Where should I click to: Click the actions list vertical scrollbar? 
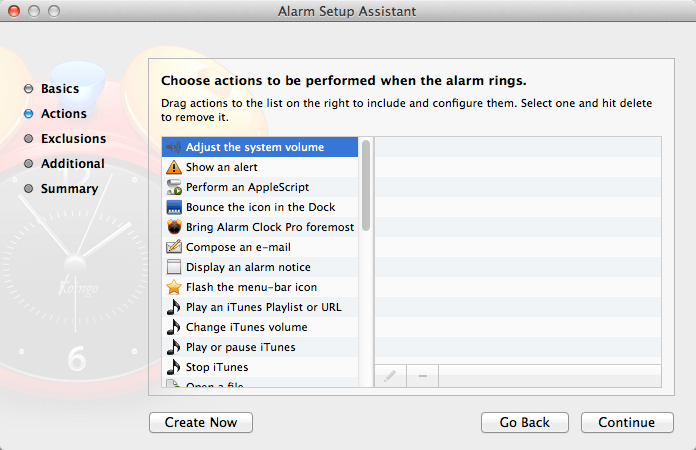366,262
